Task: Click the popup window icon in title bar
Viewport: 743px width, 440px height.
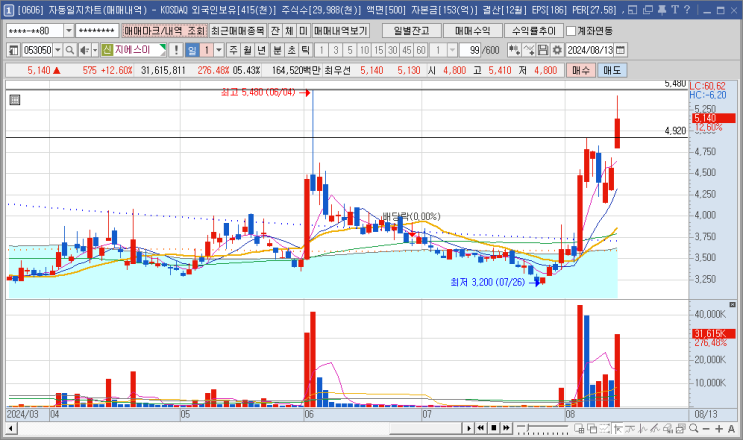Action: click(648, 9)
